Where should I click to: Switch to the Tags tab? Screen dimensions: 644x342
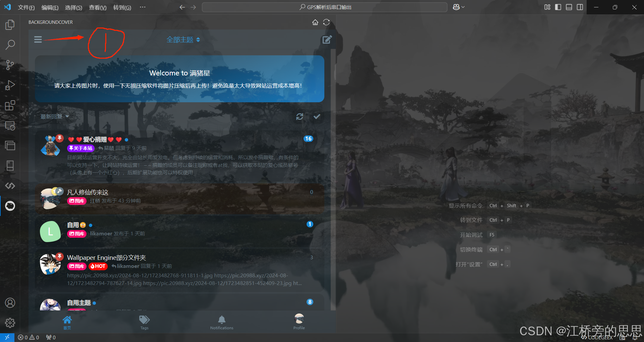click(x=144, y=323)
